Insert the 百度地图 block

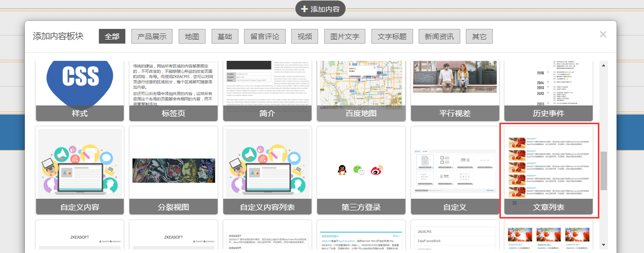pos(361,90)
